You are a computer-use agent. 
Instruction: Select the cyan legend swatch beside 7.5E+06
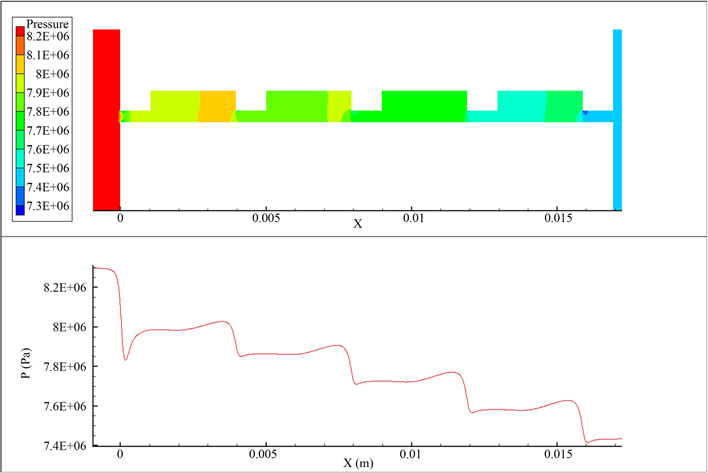point(20,168)
